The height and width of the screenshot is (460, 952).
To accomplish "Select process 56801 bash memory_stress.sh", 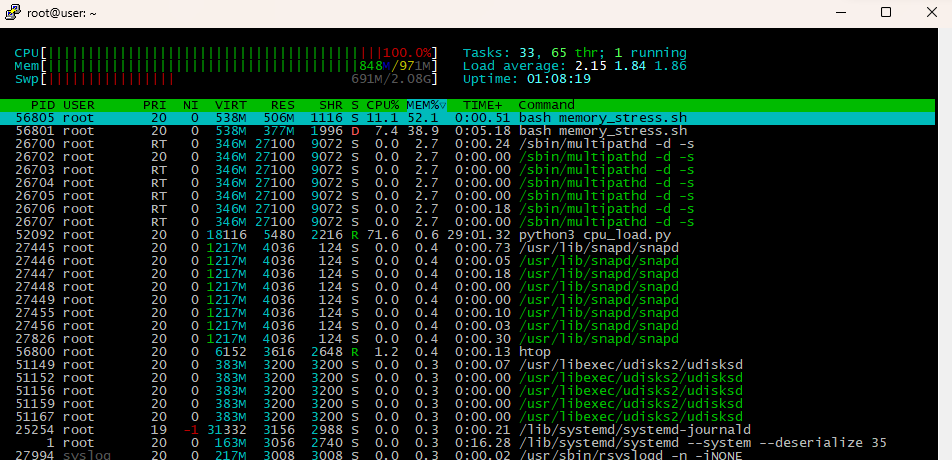I will [x=468, y=131].
